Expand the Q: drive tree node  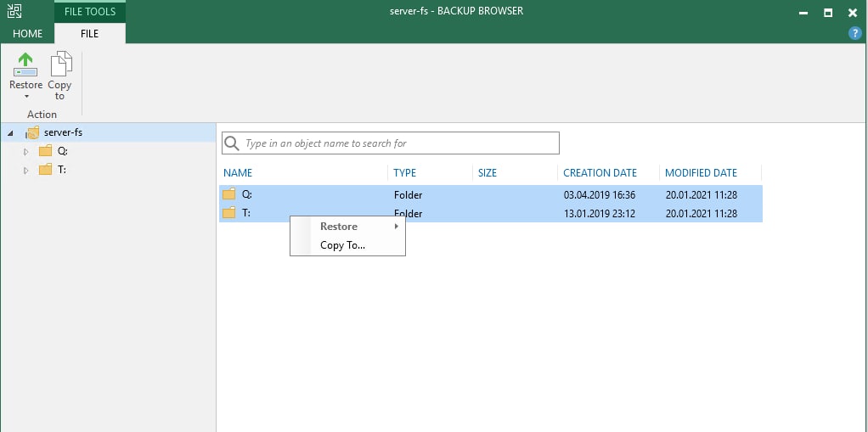pos(26,152)
